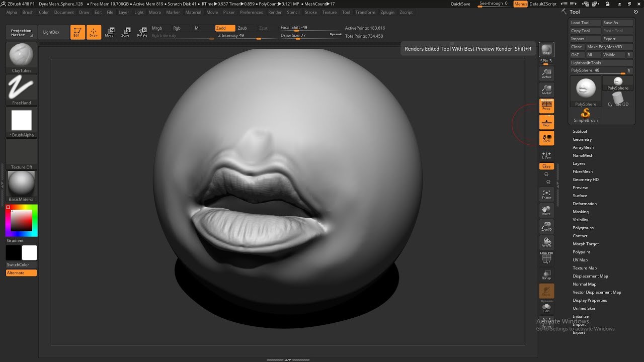The image size is (644, 362).
Task: Select the Cylinder3D tool thumbnail
Action: pos(618,99)
